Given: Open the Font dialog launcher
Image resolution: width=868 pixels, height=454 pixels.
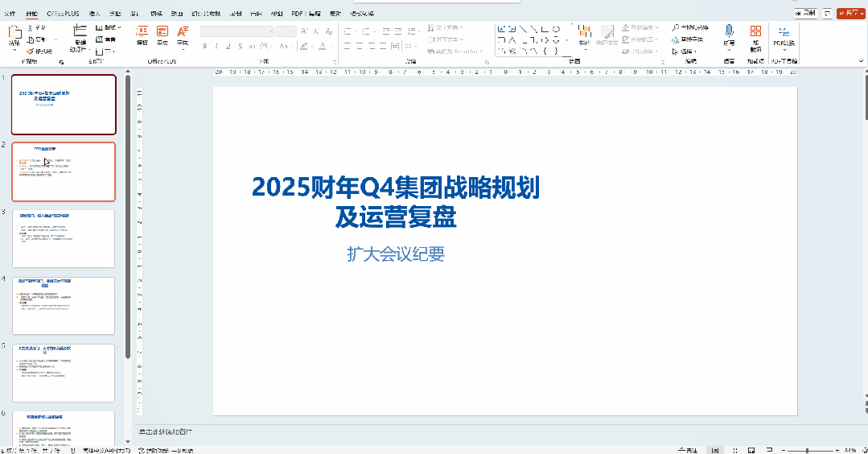Looking at the screenshot, I should point(335,61).
